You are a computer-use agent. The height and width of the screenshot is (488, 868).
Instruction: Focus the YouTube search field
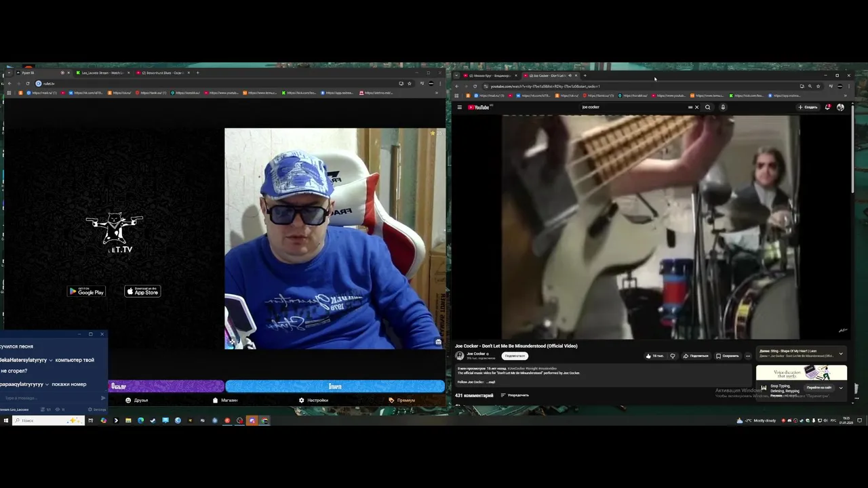(634, 107)
